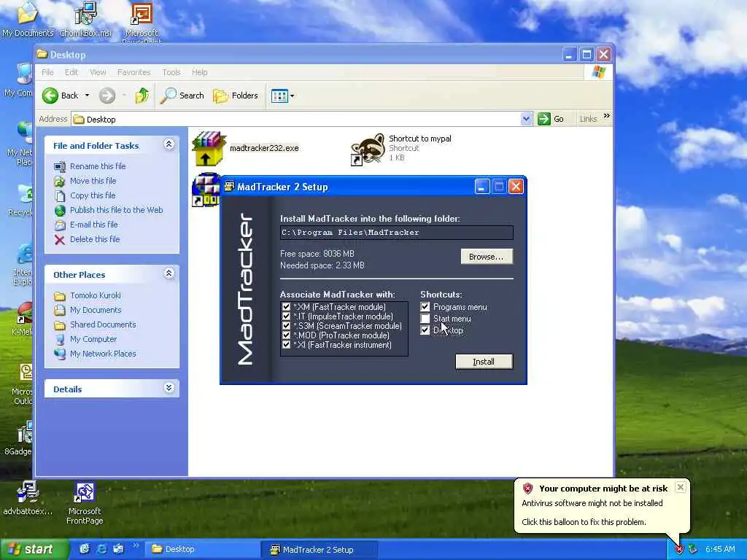Select the Microsoft FrontPage desktop icon
Image resolution: width=747 pixels, height=560 pixels.
(x=85, y=502)
